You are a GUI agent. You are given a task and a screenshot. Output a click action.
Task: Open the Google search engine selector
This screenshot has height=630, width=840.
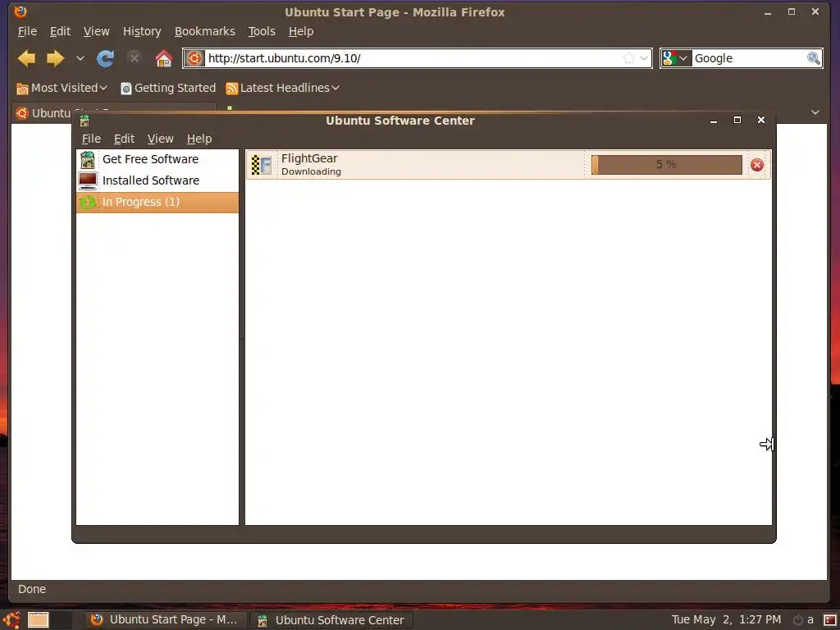click(x=676, y=58)
